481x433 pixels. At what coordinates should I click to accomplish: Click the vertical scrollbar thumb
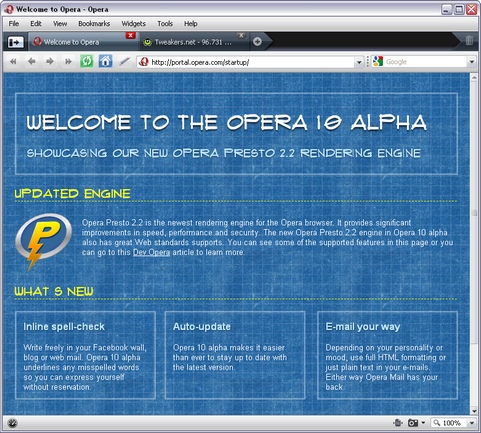(474, 213)
